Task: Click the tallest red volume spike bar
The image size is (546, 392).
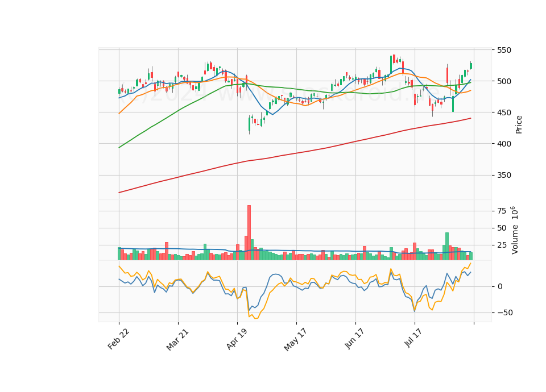Action: 249,233
